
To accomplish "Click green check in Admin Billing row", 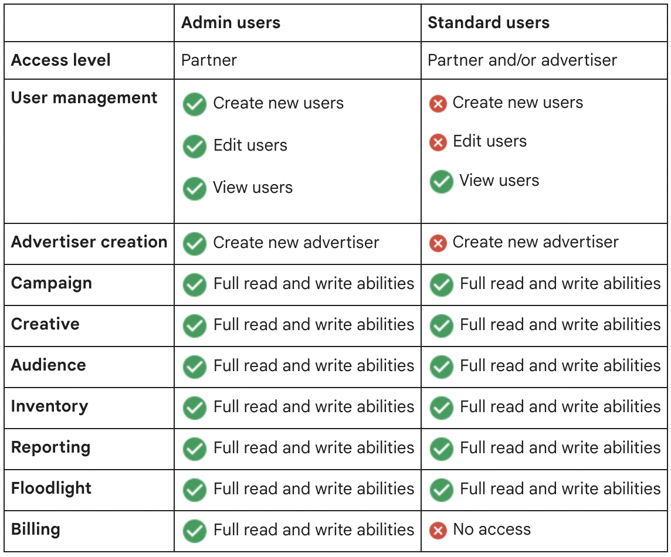I will click(x=195, y=530).
